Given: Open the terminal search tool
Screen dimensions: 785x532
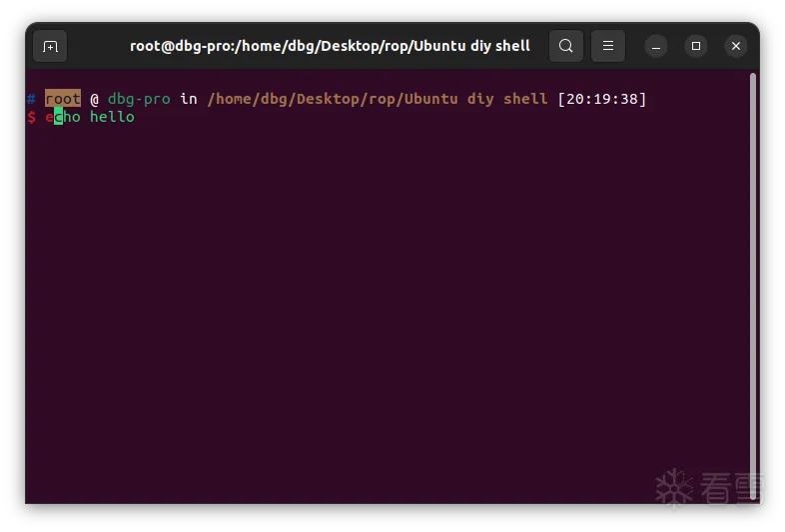Looking at the screenshot, I should coord(565,46).
